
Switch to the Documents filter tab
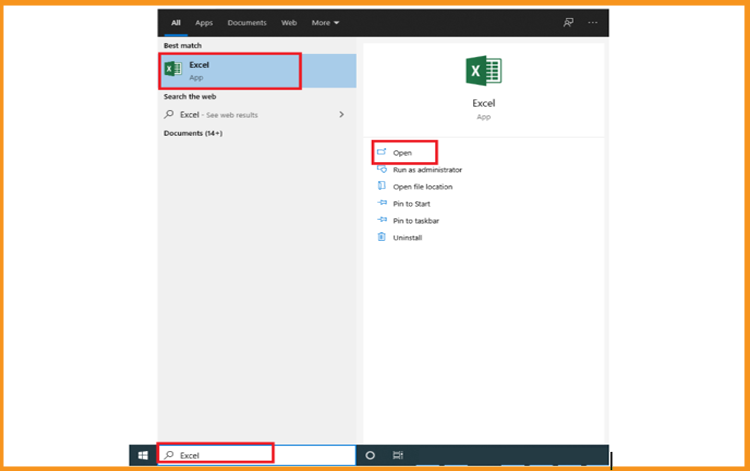pos(247,23)
